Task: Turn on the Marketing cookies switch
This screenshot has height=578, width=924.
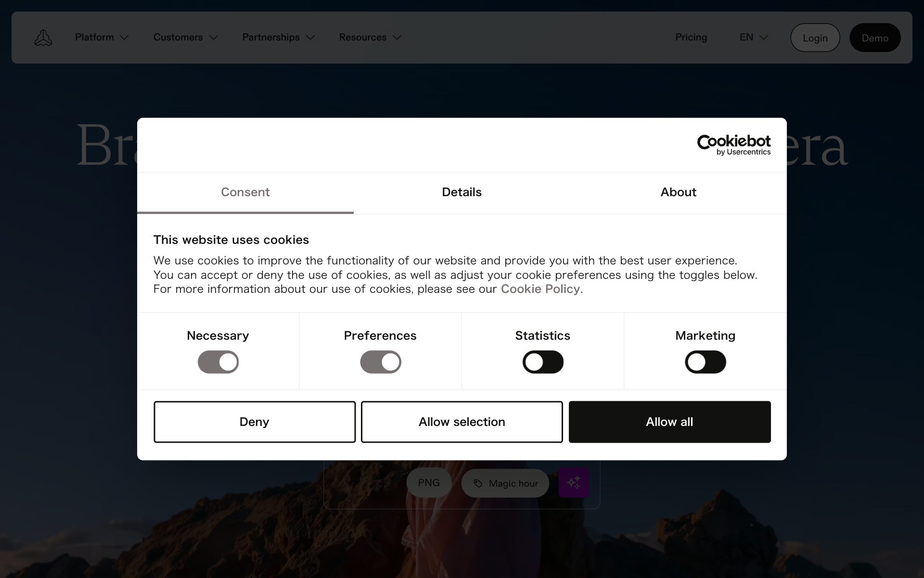Action: [706, 362]
